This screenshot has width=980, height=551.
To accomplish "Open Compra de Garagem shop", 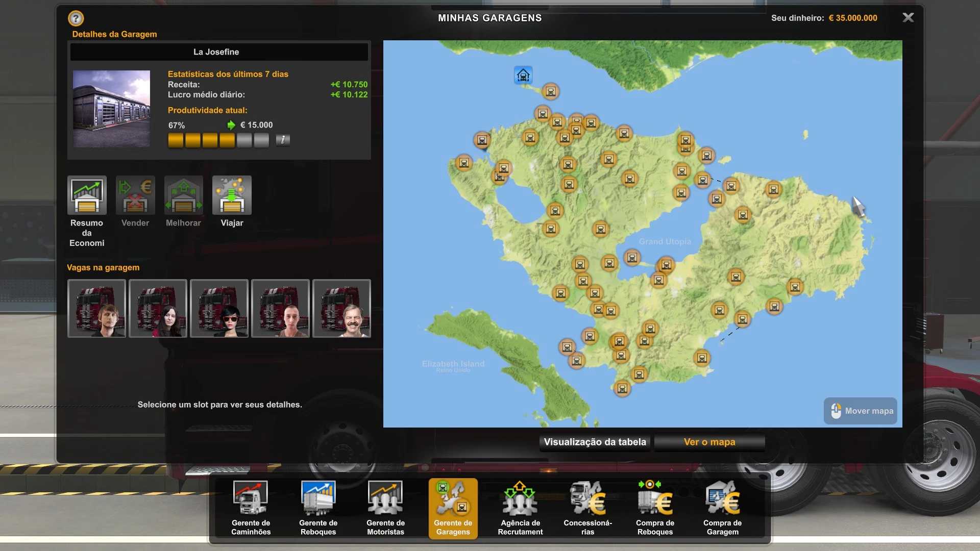I will (722, 508).
